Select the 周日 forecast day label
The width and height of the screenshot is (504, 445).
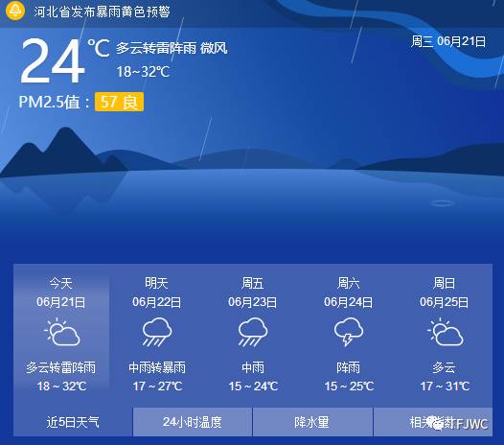click(x=445, y=283)
